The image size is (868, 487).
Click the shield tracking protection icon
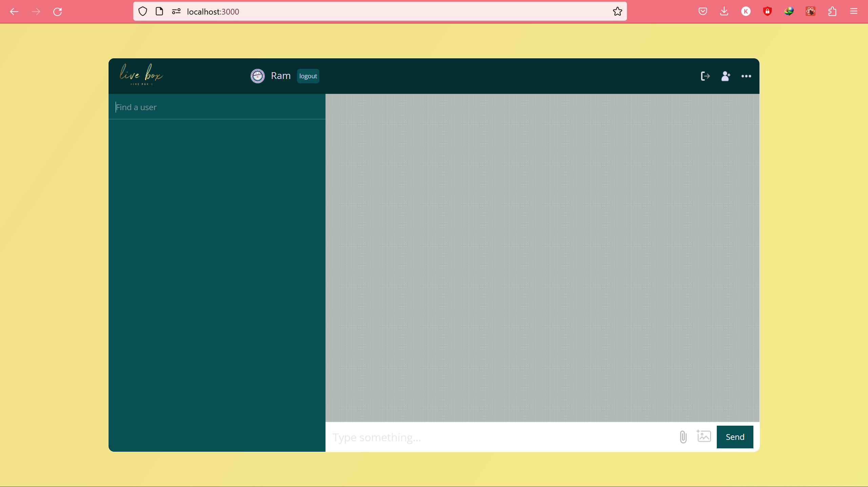(143, 12)
